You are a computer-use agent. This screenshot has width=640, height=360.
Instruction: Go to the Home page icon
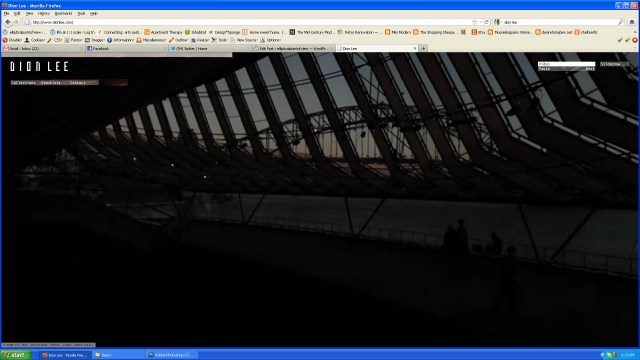[x=632, y=22]
